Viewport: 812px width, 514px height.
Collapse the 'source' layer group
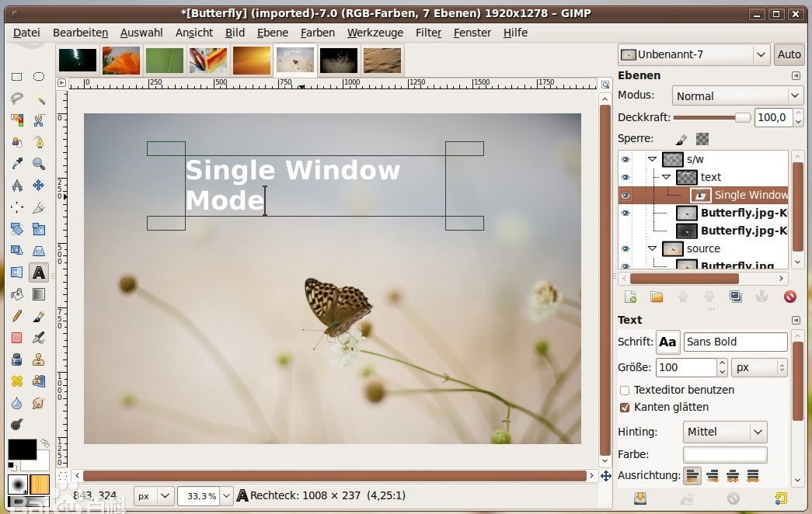pyautogui.click(x=652, y=248)
